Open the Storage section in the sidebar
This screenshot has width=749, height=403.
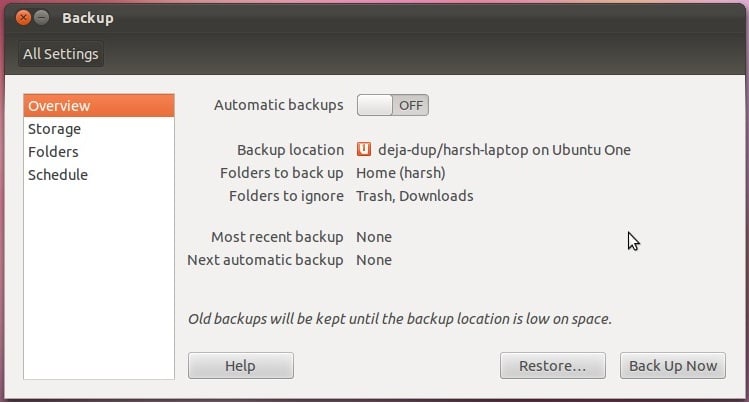coord(55,129)
